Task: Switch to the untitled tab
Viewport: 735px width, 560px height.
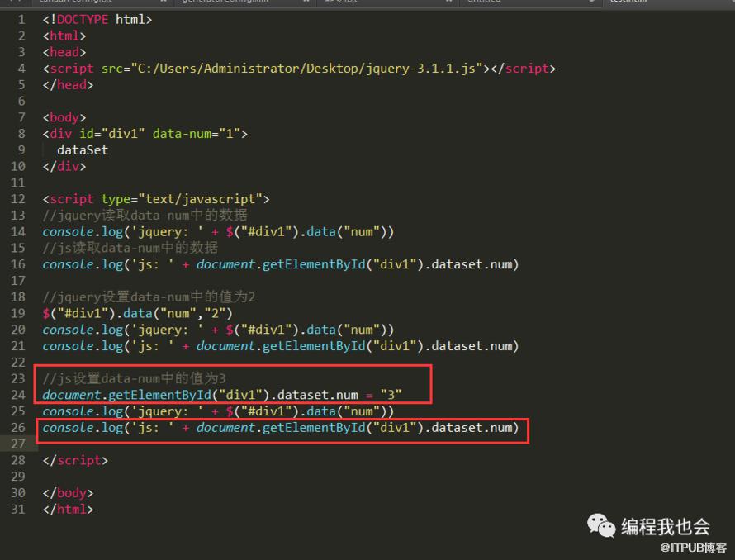Action: click(489, 2)
